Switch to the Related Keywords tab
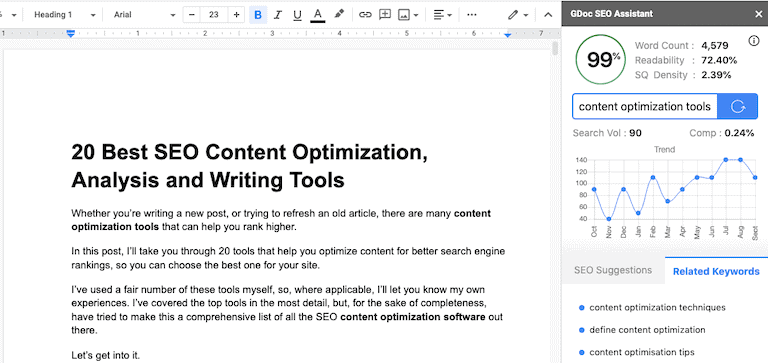 coord(716,271)
